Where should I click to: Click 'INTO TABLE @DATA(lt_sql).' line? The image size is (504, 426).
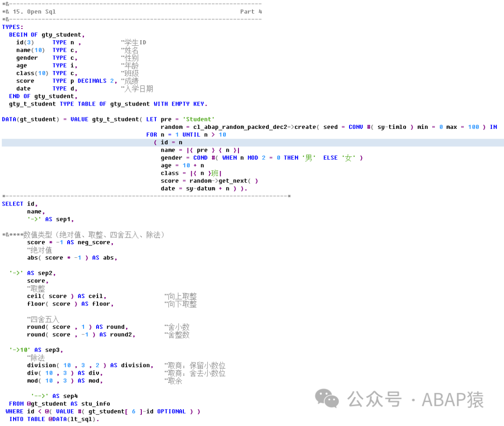[x=54, y=419]
